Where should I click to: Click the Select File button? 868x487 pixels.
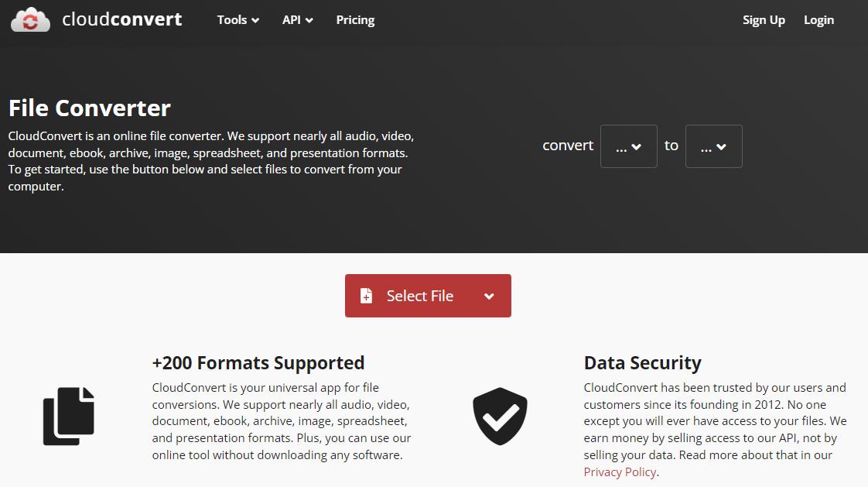428,296
